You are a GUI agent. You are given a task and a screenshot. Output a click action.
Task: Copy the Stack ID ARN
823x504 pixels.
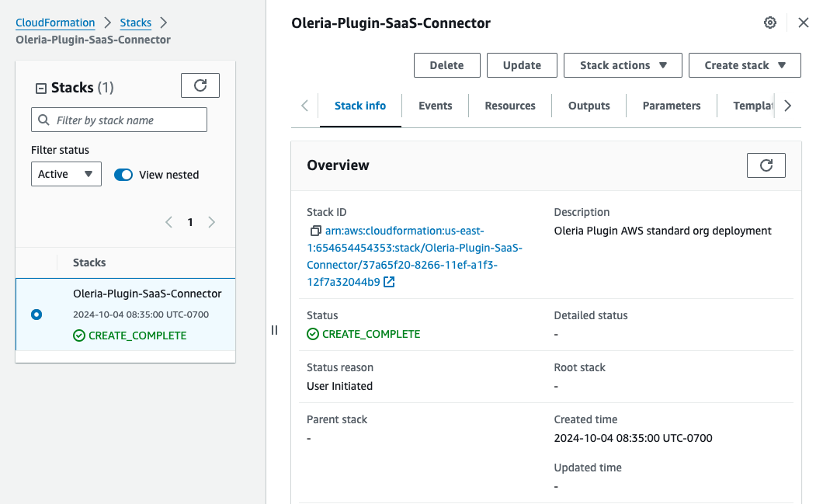pos(315,231)
